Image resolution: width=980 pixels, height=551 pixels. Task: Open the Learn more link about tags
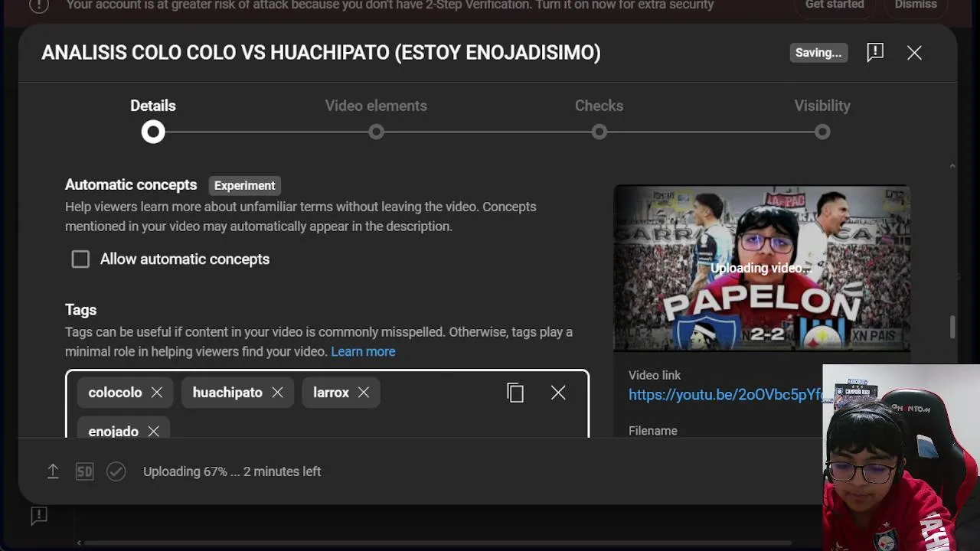[x=363, y=352]
